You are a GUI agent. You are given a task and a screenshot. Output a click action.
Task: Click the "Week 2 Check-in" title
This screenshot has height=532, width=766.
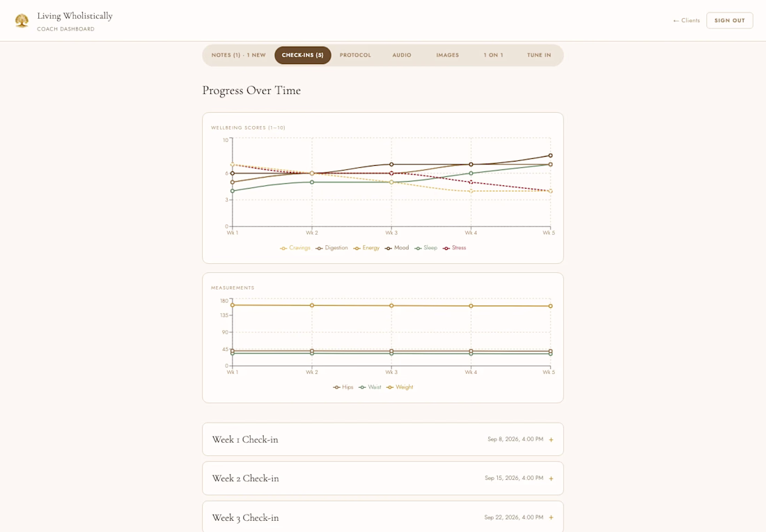pyautogui.click(x=246, y=479)
